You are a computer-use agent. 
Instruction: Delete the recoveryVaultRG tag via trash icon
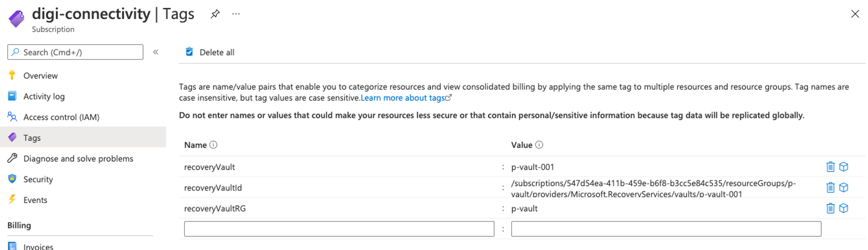point(830,208)
